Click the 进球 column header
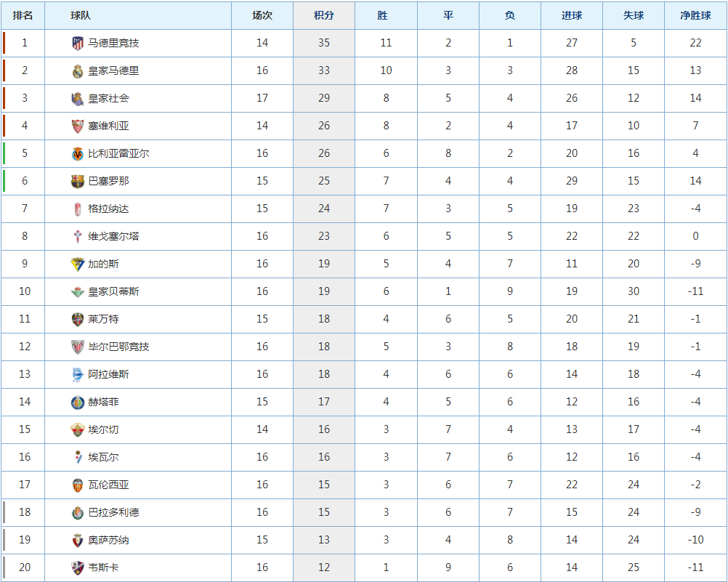 coord(572,15)
